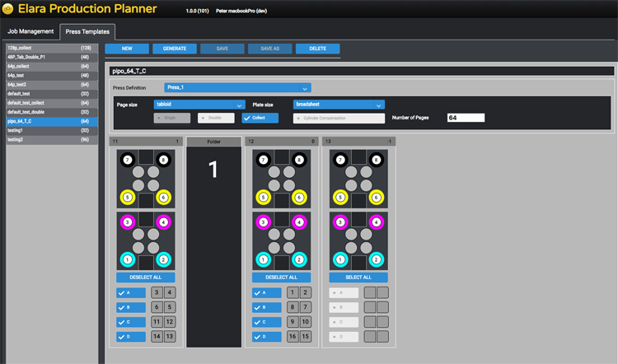Uncheck web D in unit 12
618x364 pixels.
click(x=267, y=337)
